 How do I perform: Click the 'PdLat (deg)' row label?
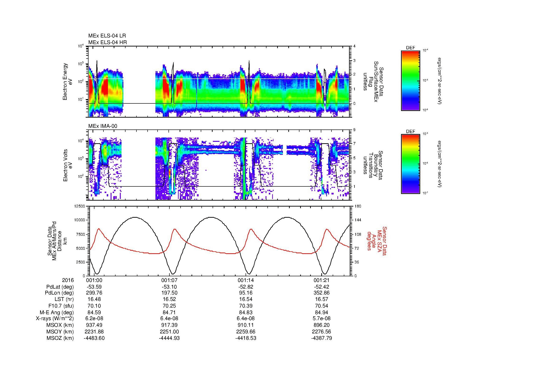(60, 287)
